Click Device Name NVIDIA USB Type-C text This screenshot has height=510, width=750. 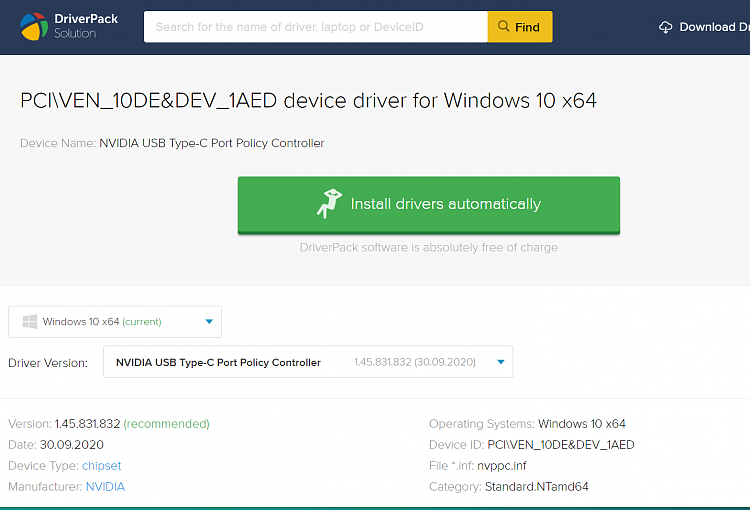[x=211, y=143]
